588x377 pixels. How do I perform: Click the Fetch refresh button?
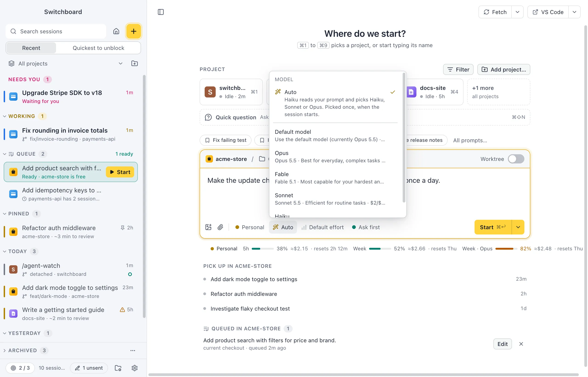(495, 12)
